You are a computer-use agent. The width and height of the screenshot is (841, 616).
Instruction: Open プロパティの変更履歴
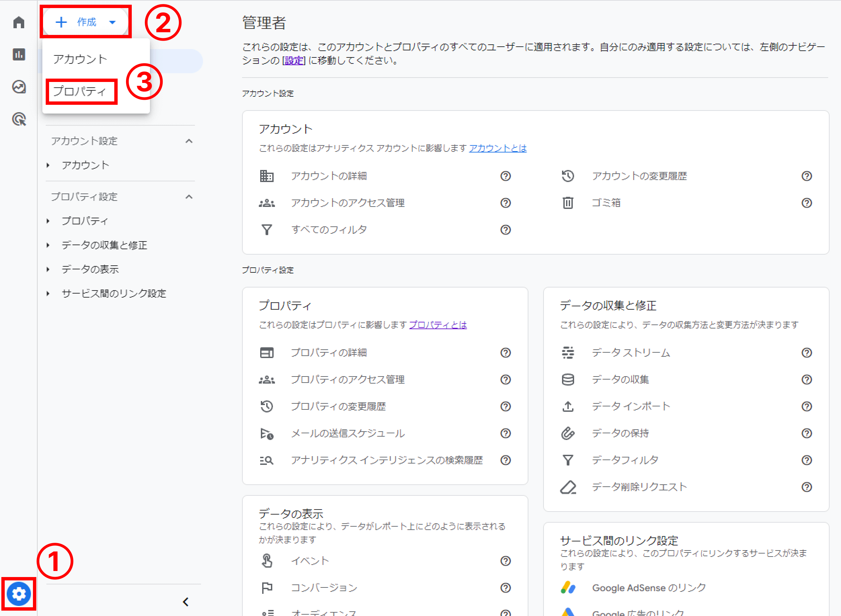point(338,406)
